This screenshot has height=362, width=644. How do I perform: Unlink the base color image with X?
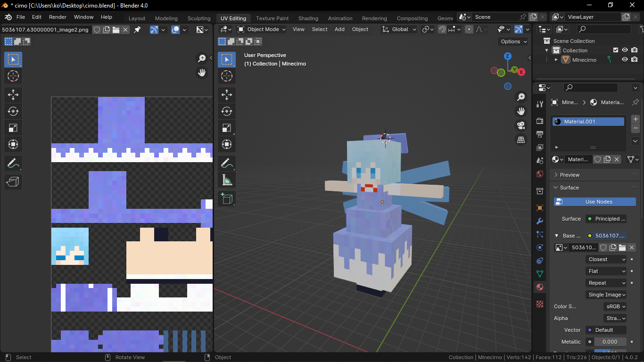pyautogui.click(x=632, y=247)
